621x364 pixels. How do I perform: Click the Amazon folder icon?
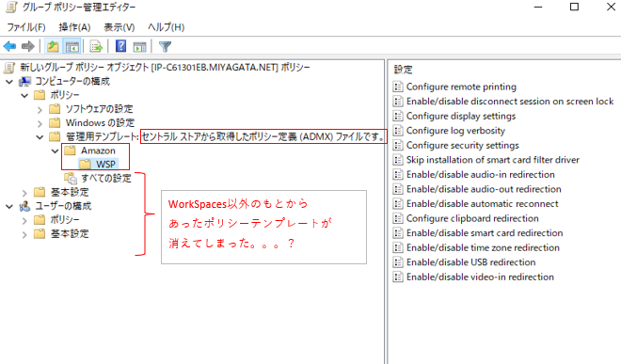click(x=71, y=150)
